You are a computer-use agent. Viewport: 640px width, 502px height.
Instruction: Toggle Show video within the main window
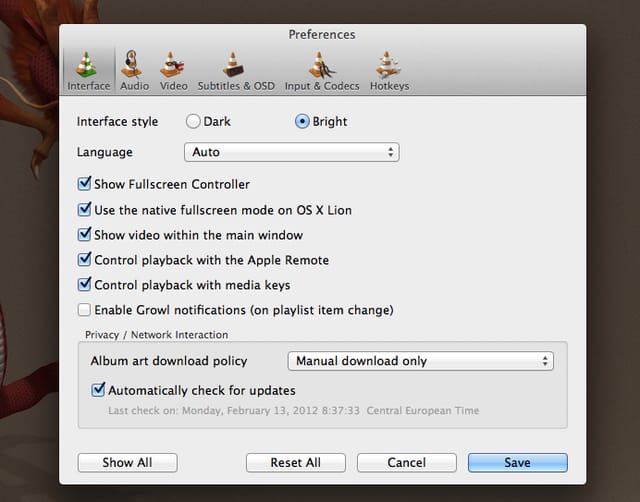pyautogui.click(x=84, y=234)
